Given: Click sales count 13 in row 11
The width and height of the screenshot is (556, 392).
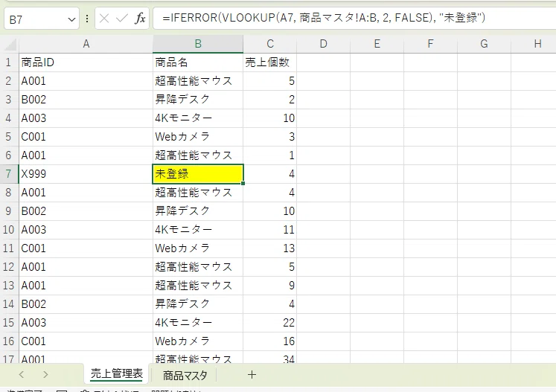Looking at the screenshot, I should pyautogui.click(x=270, y=248).
